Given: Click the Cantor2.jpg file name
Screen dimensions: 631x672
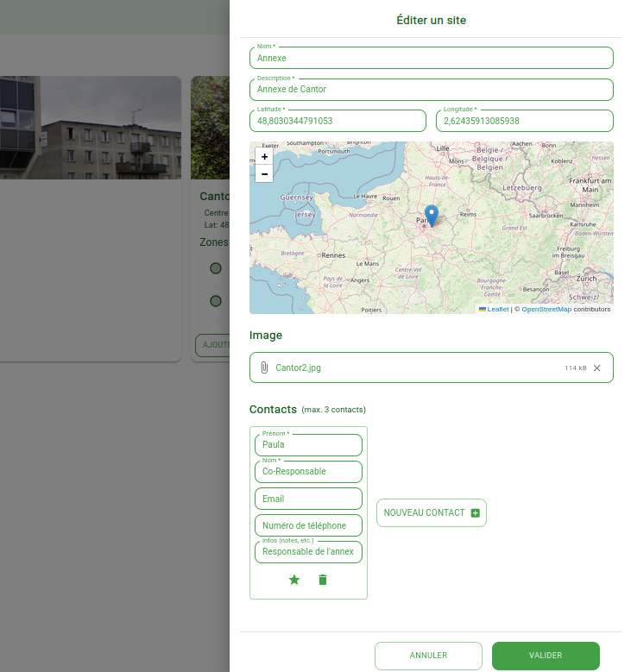Looking at the screenshot, I should 298,367.
